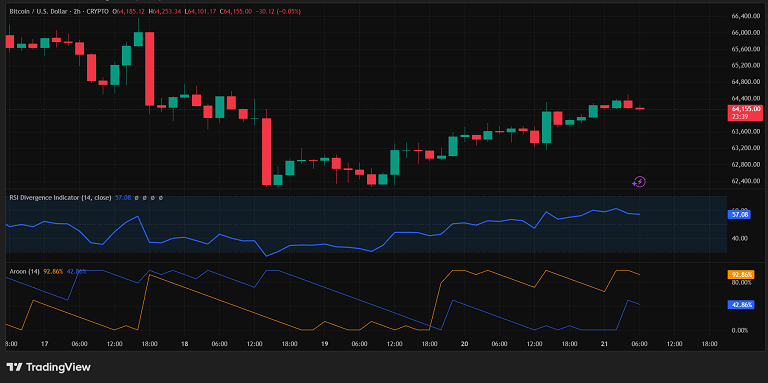Open the TradingView logo link
Image resolution: width=768 pixels, height=383 pixels.
48,367
